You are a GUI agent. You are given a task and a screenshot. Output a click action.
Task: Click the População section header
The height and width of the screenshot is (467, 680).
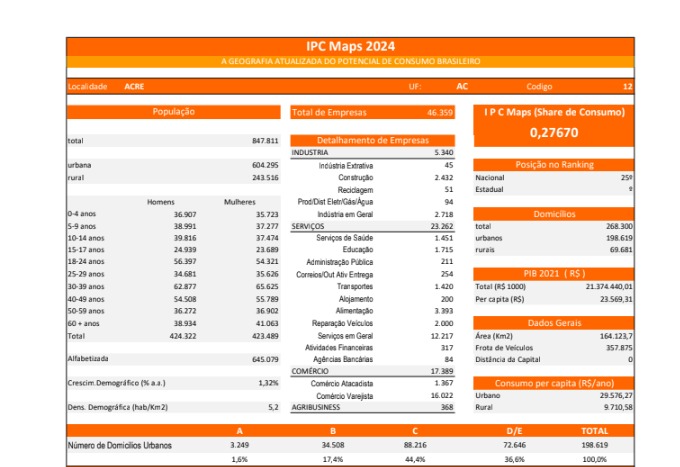pos(173,112)
